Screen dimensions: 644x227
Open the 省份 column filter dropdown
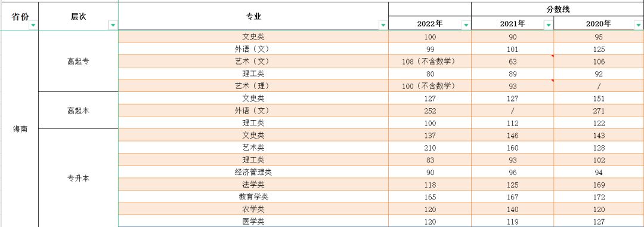pyautogui.click(x=33, y=25)
